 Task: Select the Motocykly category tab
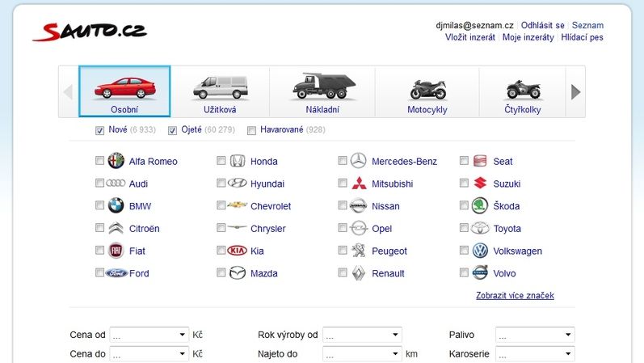coord(427,91)
